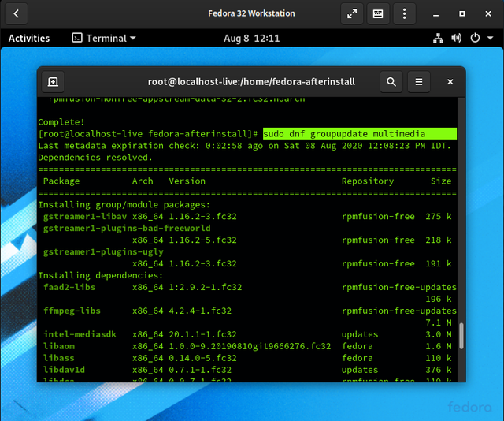
Task: Click the ffmpeg-libs package name
Action: [72, 311]
